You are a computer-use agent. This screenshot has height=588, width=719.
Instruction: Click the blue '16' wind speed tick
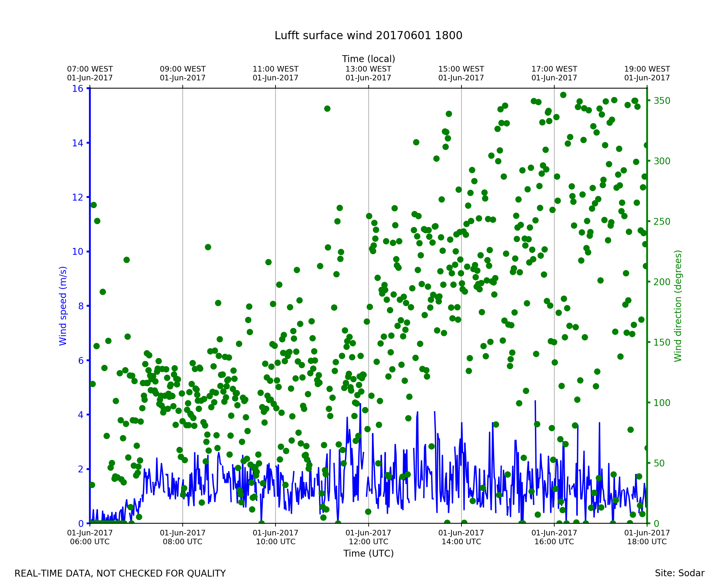pos(77,89)
